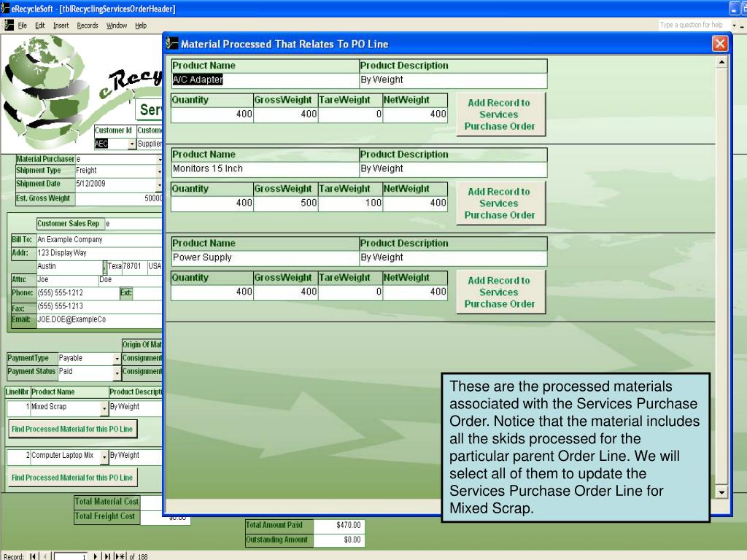Open the help question dropdown arrow
Viewport: 747px width, 560px height.
pyautogui.click(x=734, y=26)
